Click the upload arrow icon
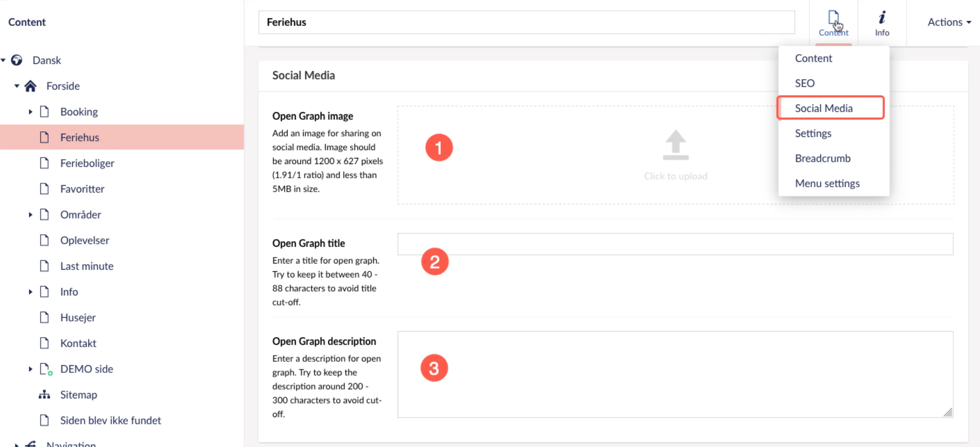Viewport: 980px width, 447px height. pyautogui.click(x=675, y=145)
